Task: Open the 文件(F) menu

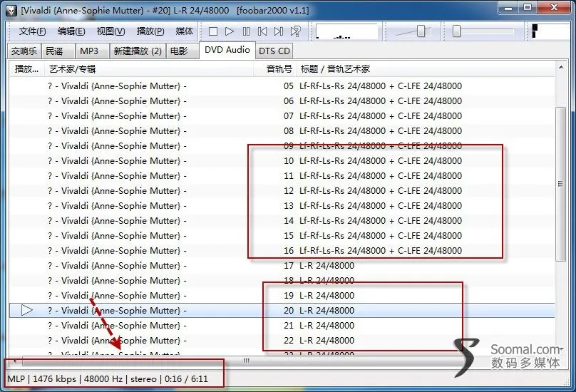Action: [32, 31]
